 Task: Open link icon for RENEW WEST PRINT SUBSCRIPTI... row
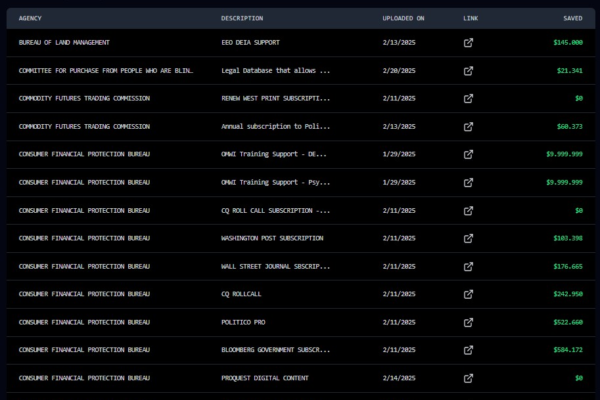click(x=468, y=98)
